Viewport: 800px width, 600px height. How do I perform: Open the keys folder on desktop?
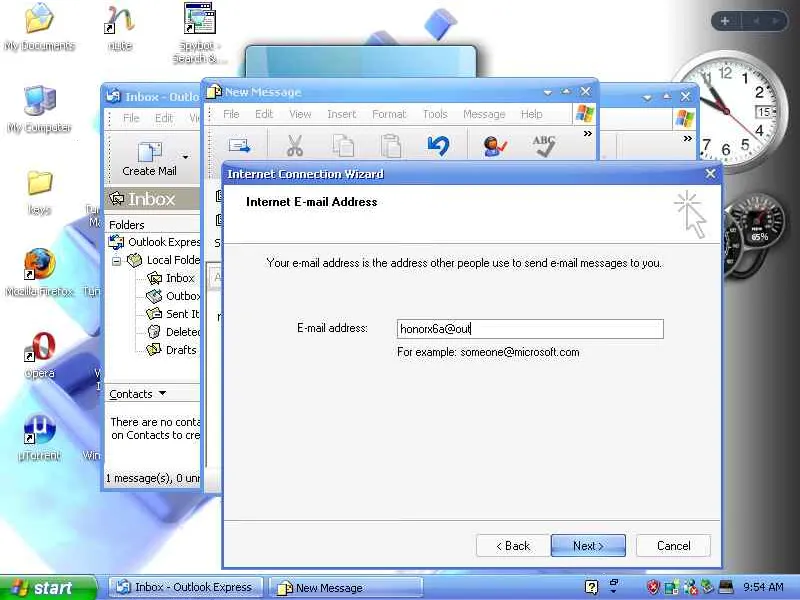pos(39,193)
